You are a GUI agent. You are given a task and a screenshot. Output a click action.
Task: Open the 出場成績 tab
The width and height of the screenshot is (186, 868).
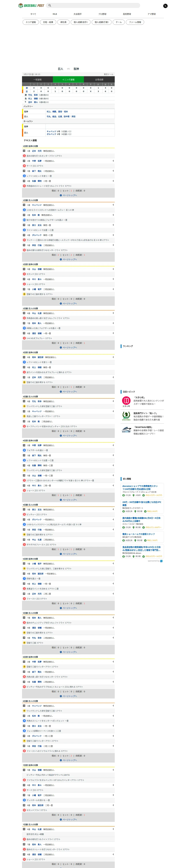click(x=99, y=80)
